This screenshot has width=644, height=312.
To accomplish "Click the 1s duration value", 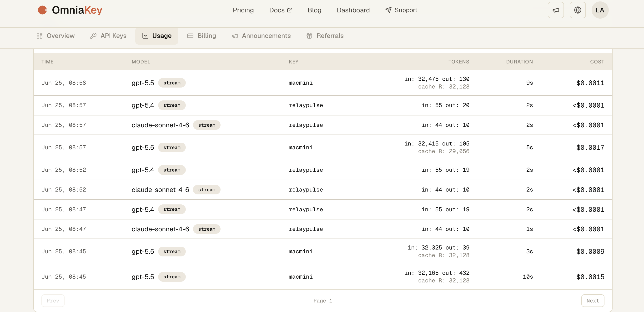I will click(x=529, y=229).
